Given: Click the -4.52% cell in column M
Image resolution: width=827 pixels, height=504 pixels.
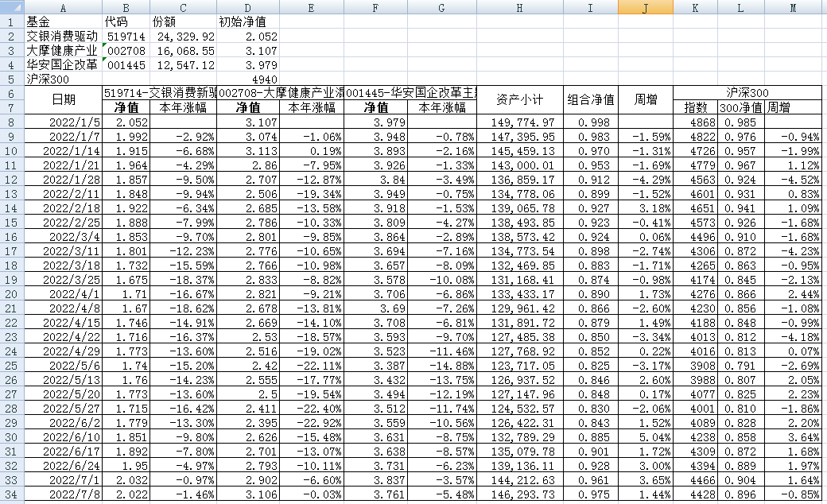Looking at the screenshot, I should pos(793,179).
